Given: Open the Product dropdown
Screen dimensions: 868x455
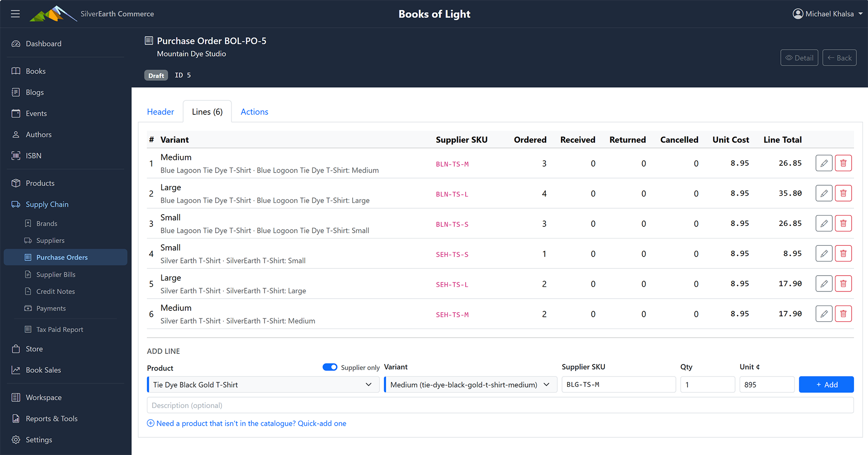Looking at the screenshot, I should pos(263,385).
